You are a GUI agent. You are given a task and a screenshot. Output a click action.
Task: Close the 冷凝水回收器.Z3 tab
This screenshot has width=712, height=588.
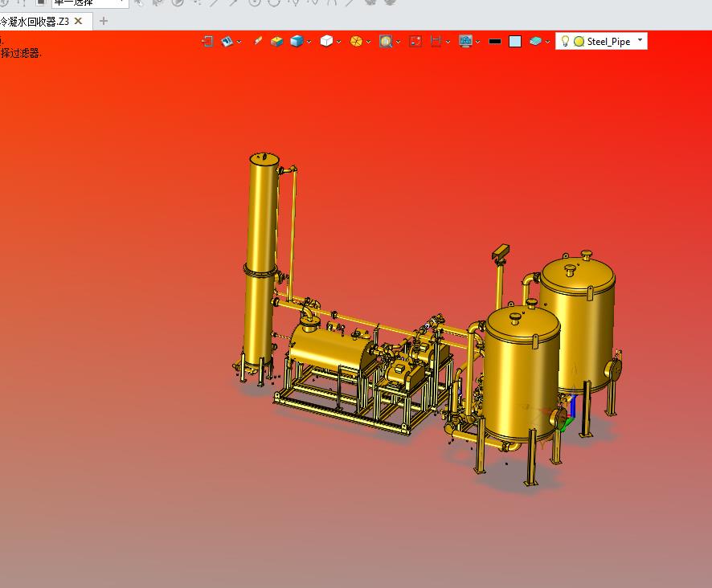click(78, 21)
